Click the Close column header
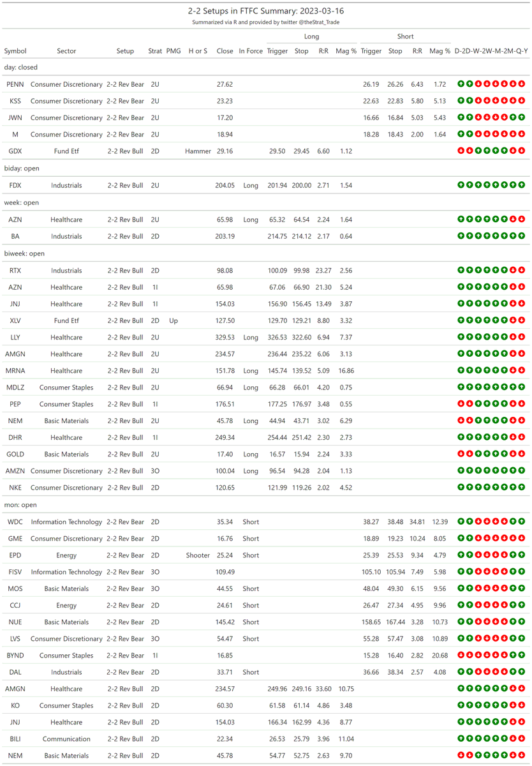Screen dimensions: 532x766 click(x=225, y=51)
